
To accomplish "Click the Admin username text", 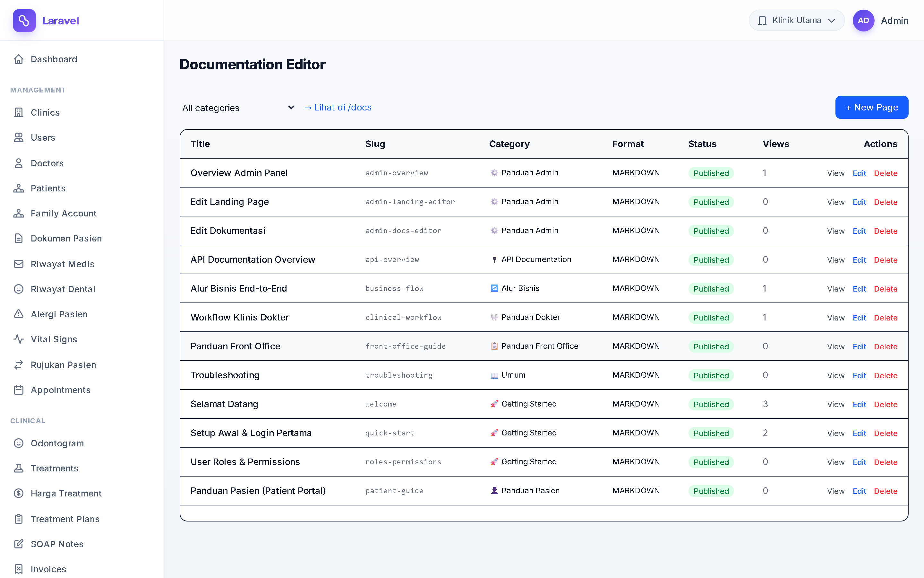I will coord(894,21).
